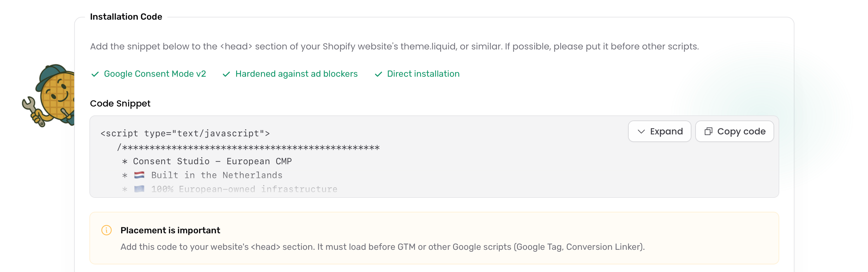Select the Direct installation feature label
The image size is (868, 272).
(423, 74)
